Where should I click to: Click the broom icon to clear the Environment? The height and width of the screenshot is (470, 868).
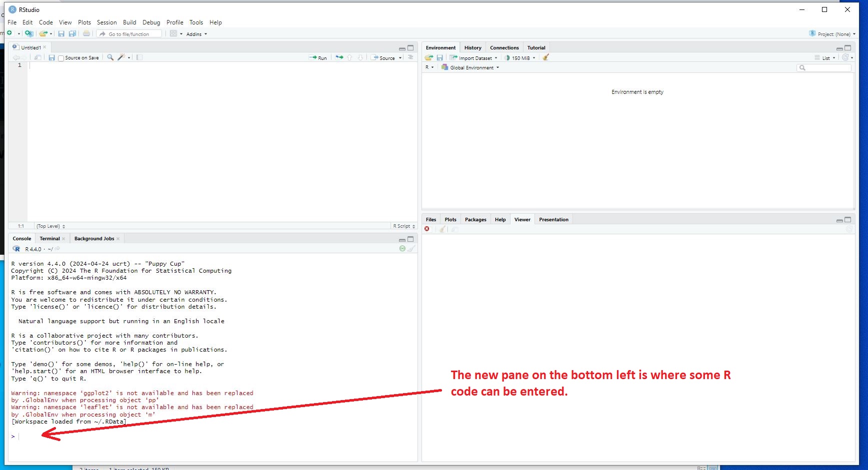click(546, 57)
